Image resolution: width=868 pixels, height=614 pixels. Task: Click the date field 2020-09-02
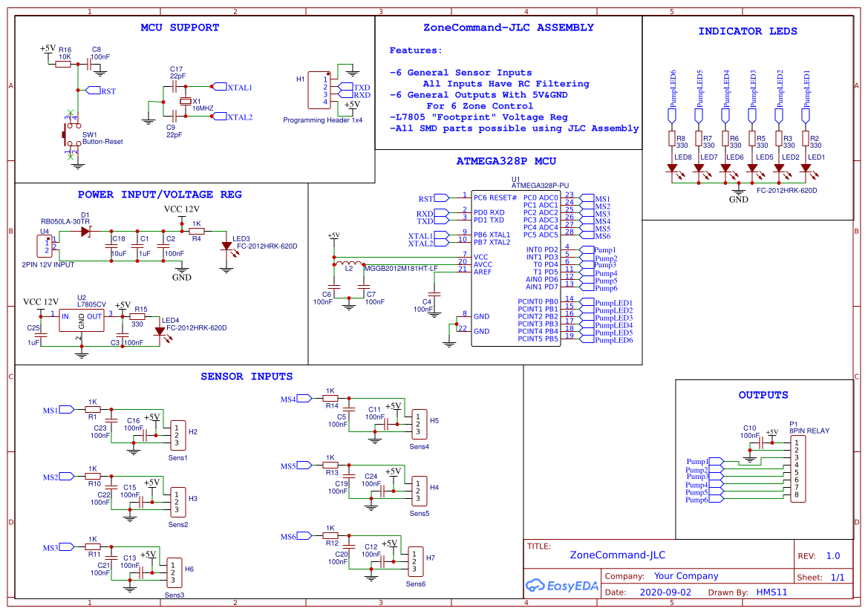pos(665,592)
